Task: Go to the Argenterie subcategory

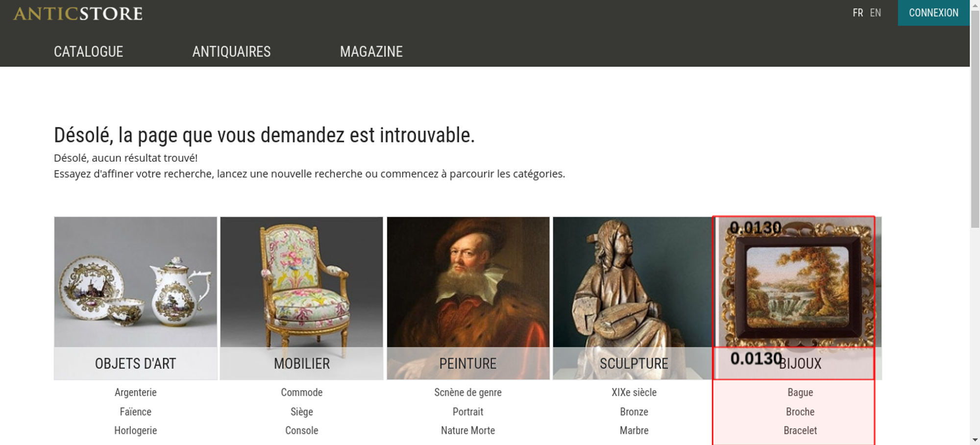Action: [136, 393]
